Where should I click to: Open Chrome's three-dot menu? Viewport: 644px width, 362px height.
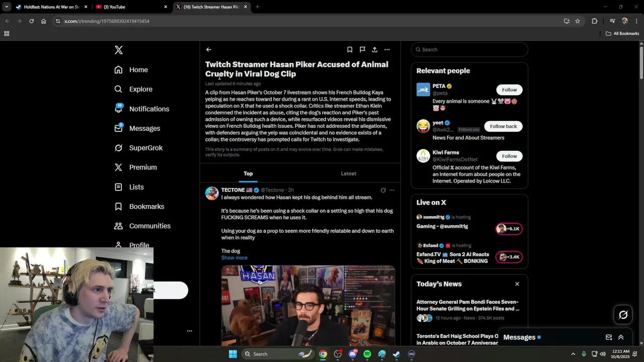point(637,21)
